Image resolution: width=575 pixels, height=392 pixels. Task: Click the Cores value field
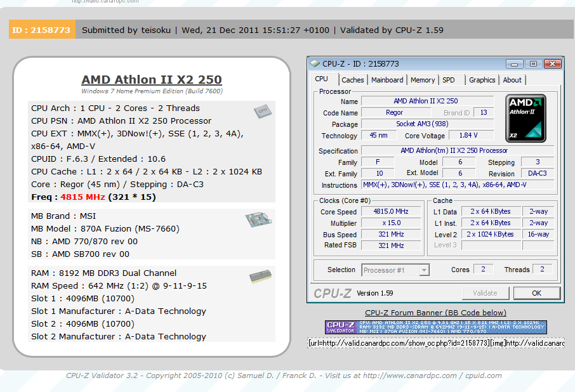484,270
